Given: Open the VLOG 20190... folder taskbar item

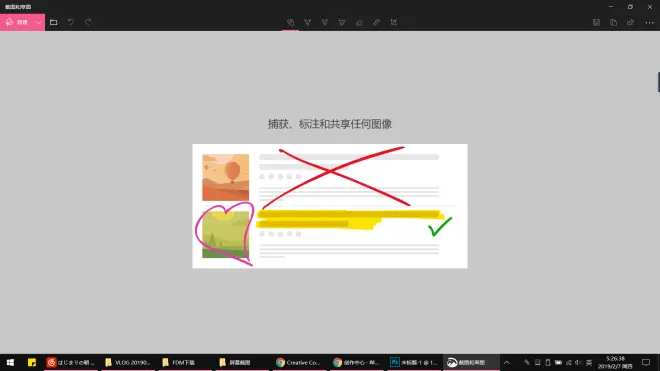Looking at the screenshot, I should tap(128, 362).
